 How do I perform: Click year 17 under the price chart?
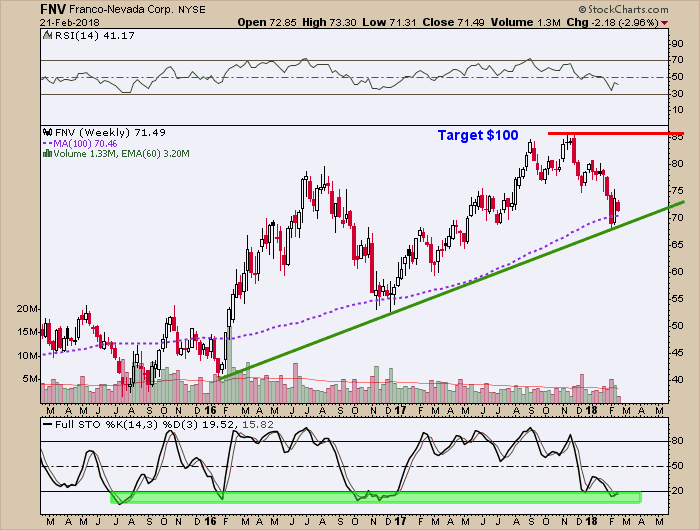pos(400,410)
